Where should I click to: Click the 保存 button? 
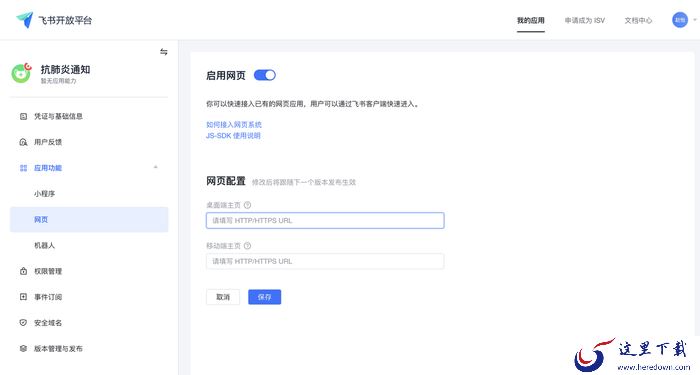click(x=265, y=297)
